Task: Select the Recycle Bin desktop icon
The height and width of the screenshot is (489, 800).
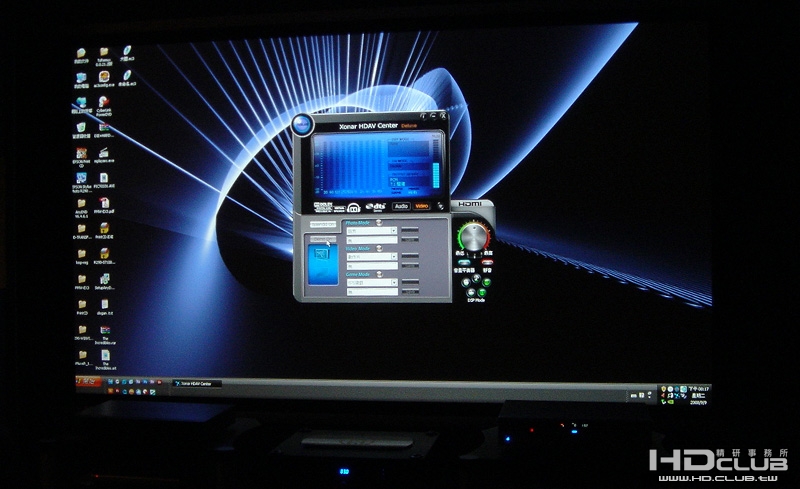Action: point(81,130)
